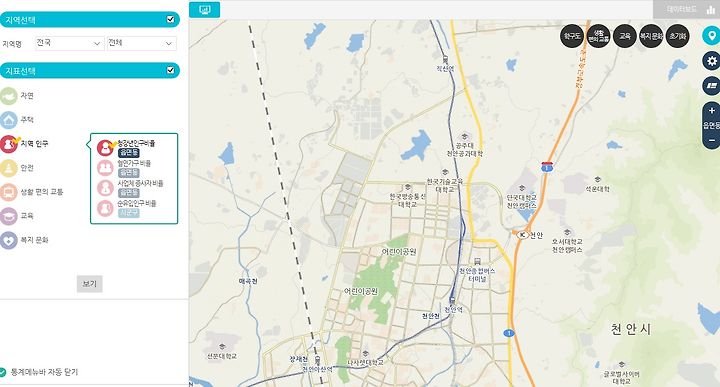The width and height of the screenshot is (720, 387).
Task: Toggle the 지역선택 section checkbox
Action: click(x=170, y=19)
